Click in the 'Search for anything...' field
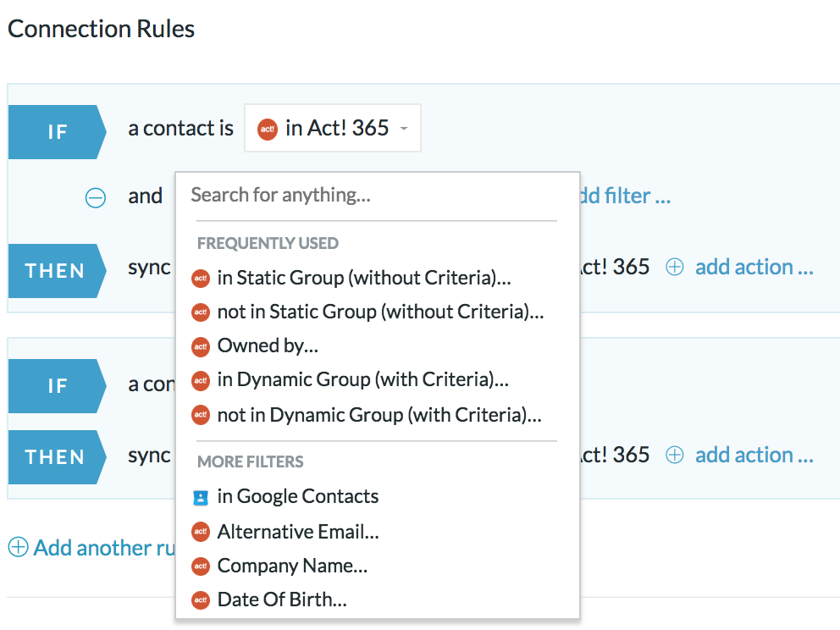 click(377, 195)
